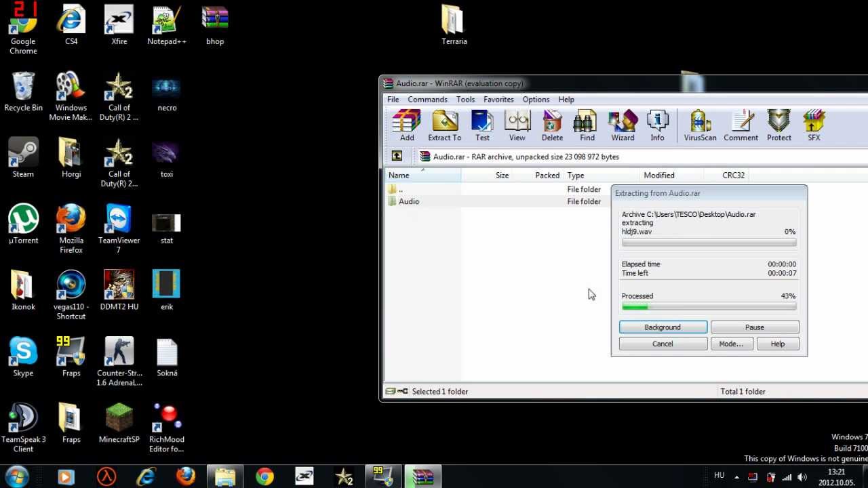Image resolution: width=868 pixels, height=488 pixels.
Task: Open the File menu in WinRAR
Action: [393, 100]
